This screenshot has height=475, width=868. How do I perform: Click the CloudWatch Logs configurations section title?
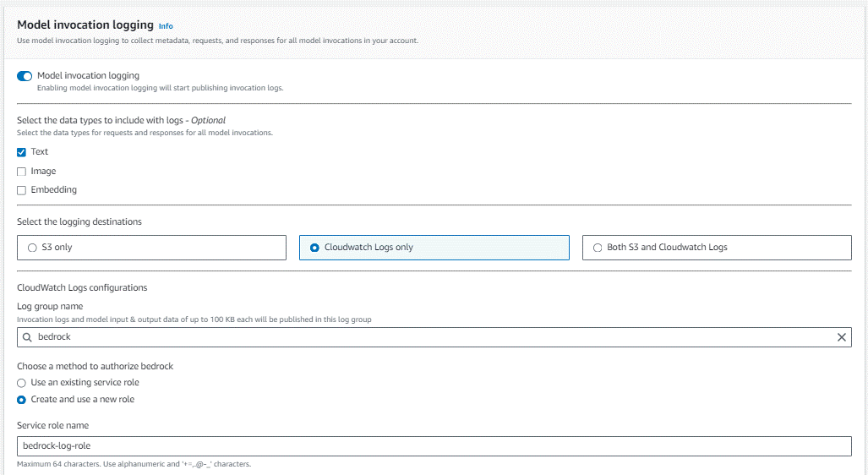pos(82,287)
